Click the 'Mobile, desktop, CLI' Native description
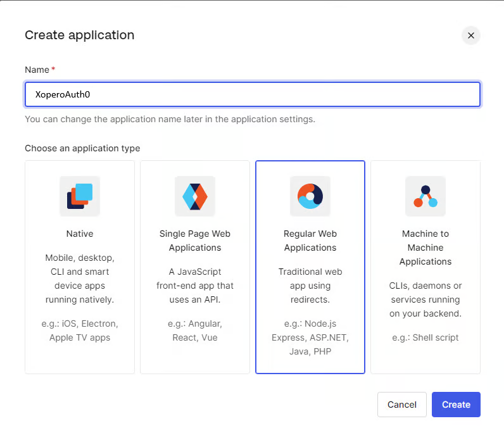Viewport: 504px width, 440px height. click(x=80, y=279)
